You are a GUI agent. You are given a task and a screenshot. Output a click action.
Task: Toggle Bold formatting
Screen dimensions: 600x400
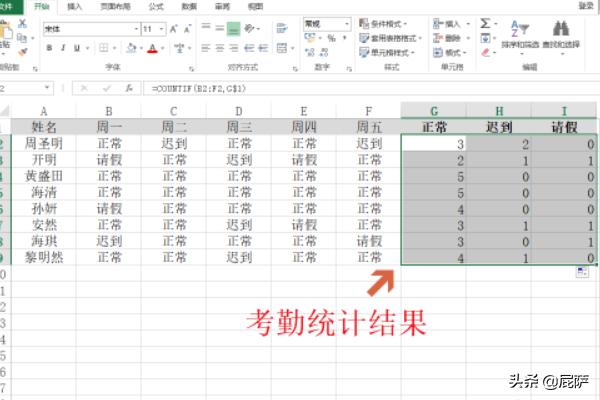tap(49, 47)
